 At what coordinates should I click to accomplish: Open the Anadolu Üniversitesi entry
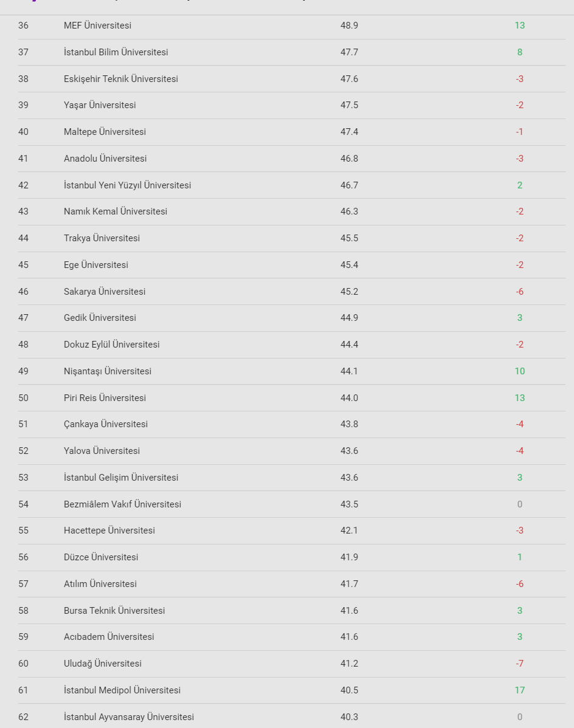105,159
